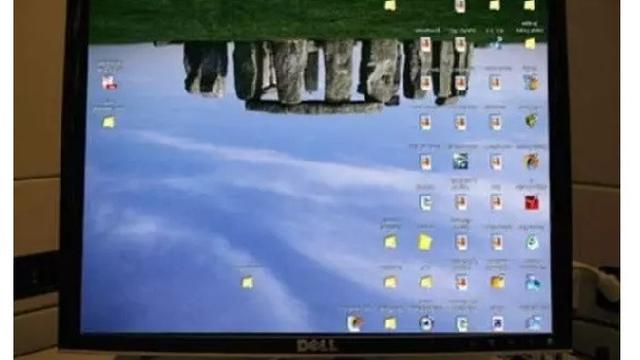640x360 pixels.
Task: Select the folder below the red-and-white left icon
Action: pyautogui.click(x=109, y=122)
